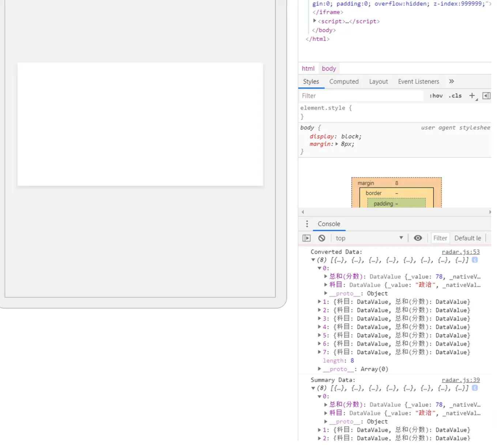Switch to the Styles tab
The width and height of the screenshot is (497, 448).
click(x=311, y=82)
